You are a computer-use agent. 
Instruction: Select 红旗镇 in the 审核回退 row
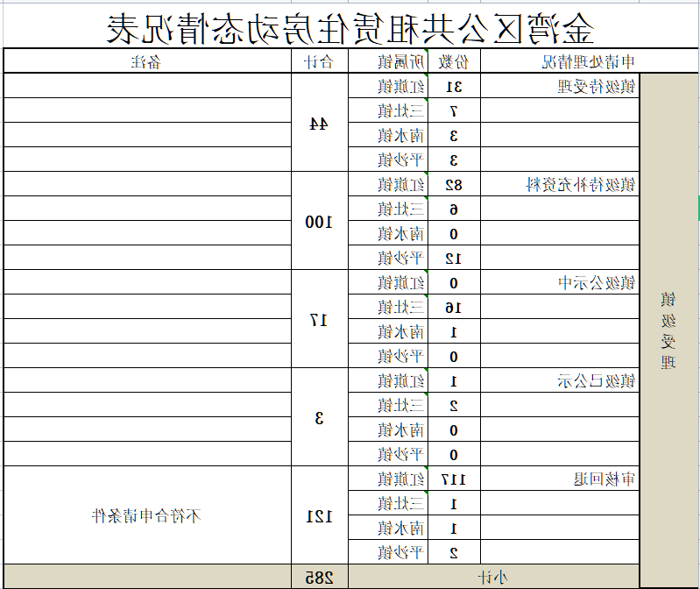388,479
